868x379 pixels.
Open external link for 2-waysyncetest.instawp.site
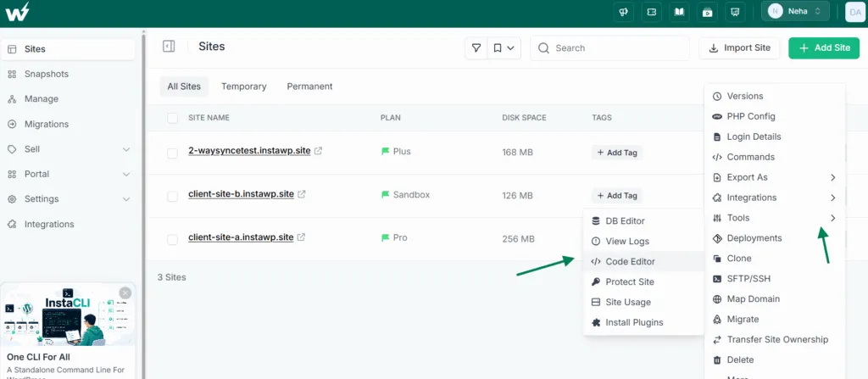(319, 151)
